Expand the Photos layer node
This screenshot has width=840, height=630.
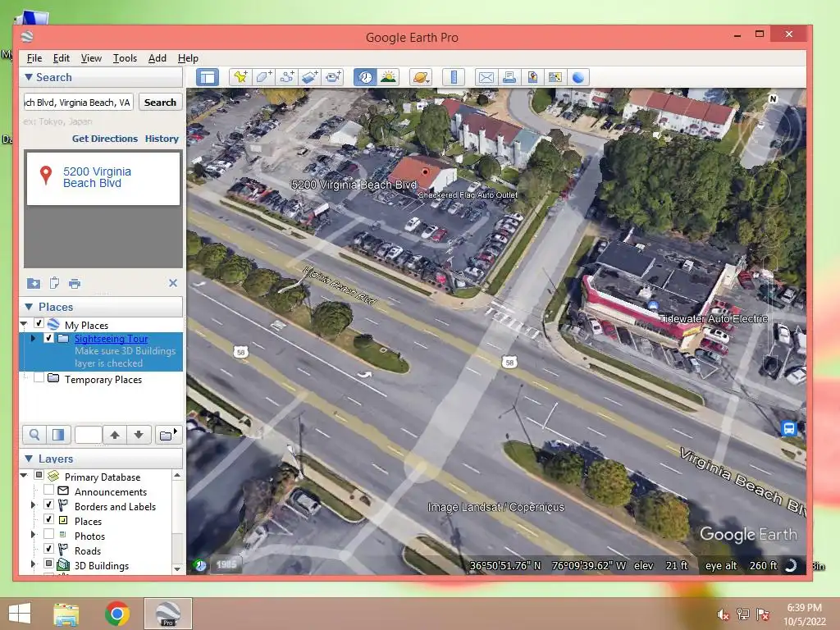pyautogui.click(x=33, y=534)
